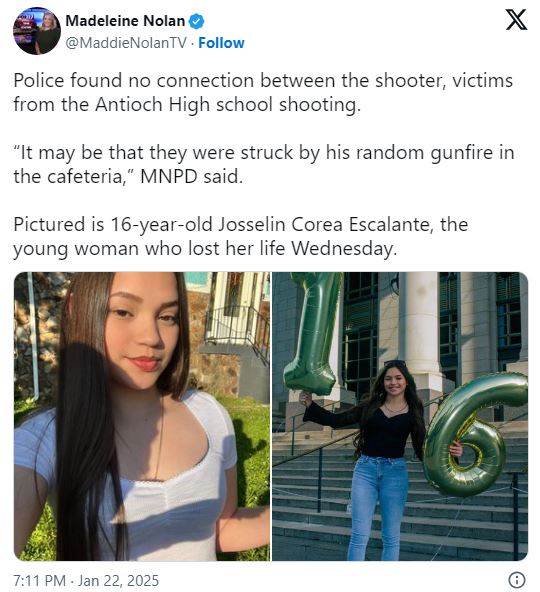Screen dimensions: 540x592
Task: Open the right photo with balloons
Action: [400, 416]
